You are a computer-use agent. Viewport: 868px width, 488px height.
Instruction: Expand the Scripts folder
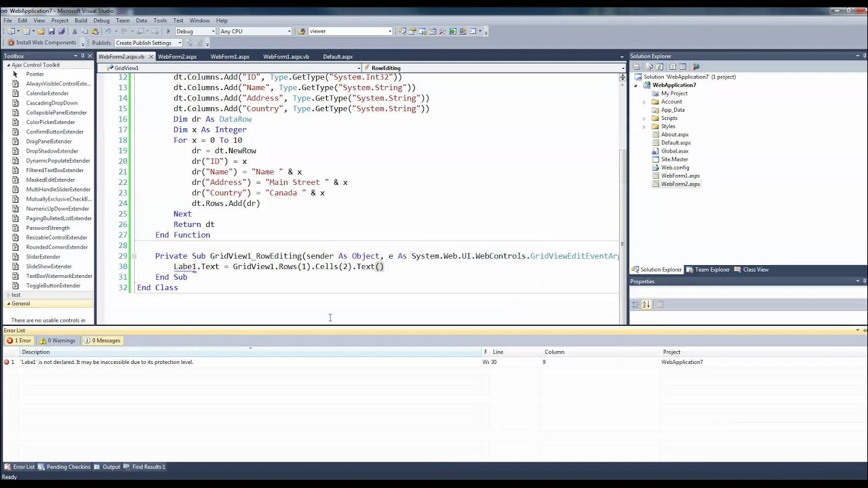(x=644, y=118)
